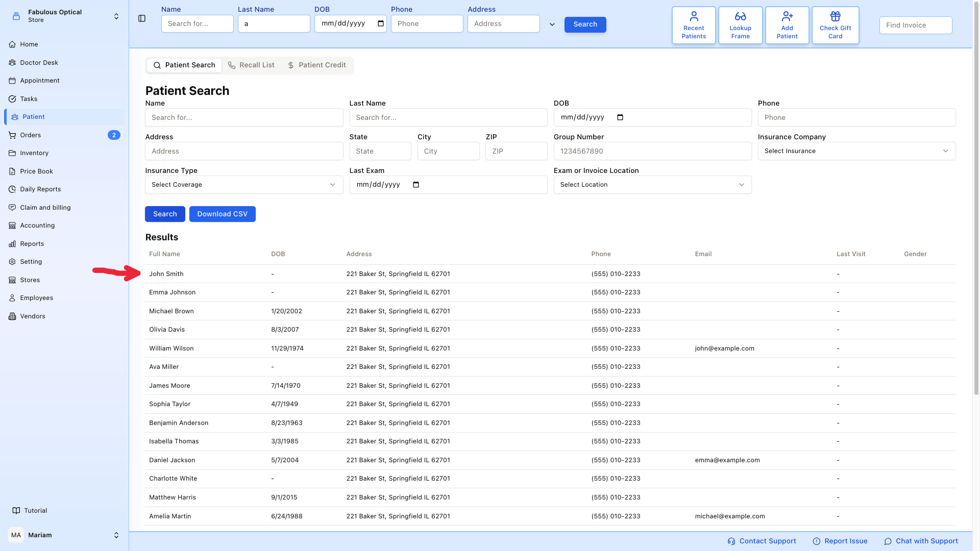Open the Vendors page
The height and width of the screenshot is (551, 980).
pyautogui.click(x=64, y=316)
